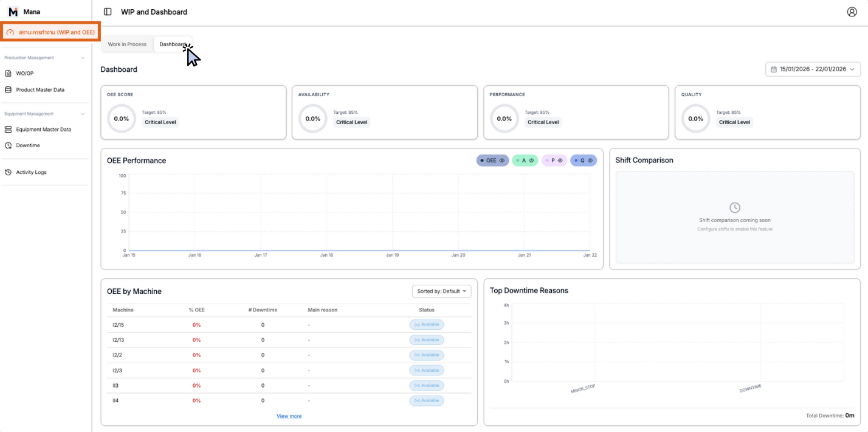Click the Downtime clock icon
This screenshot has height=432, width=868.
tap(8, 145)
